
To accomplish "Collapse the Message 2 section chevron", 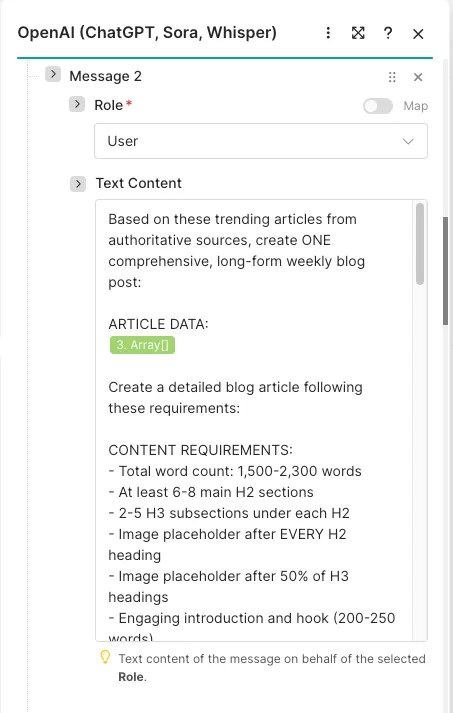I will pos(53,74).
